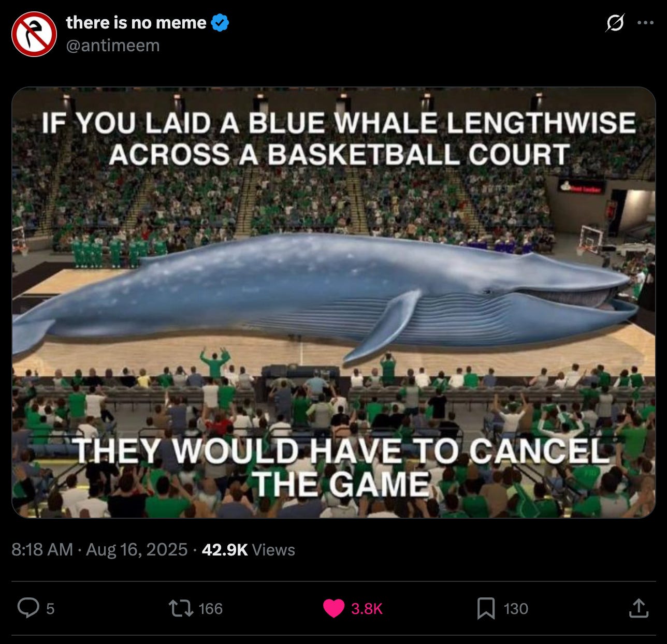Open the three-dot more options menu
This screenshot has height=644, width=667.
click(645, 23)
